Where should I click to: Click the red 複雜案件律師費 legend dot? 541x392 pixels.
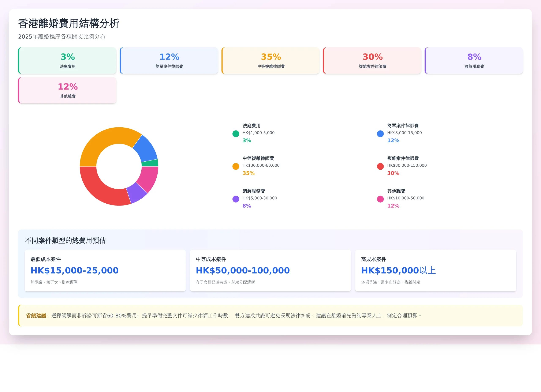pos(380,166)
